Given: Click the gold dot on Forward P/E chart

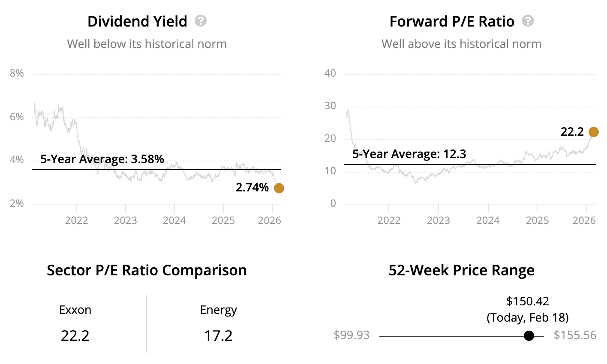Looking at the screenshot, I should point(593,132).
